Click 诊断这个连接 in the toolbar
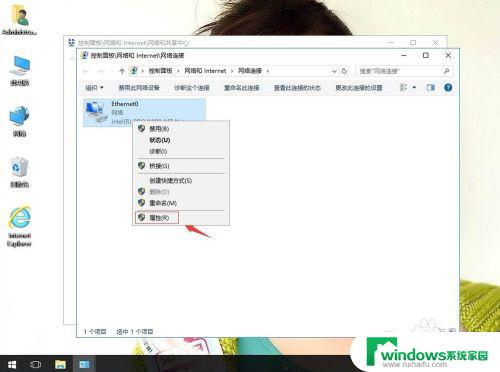 coord(192,88)
